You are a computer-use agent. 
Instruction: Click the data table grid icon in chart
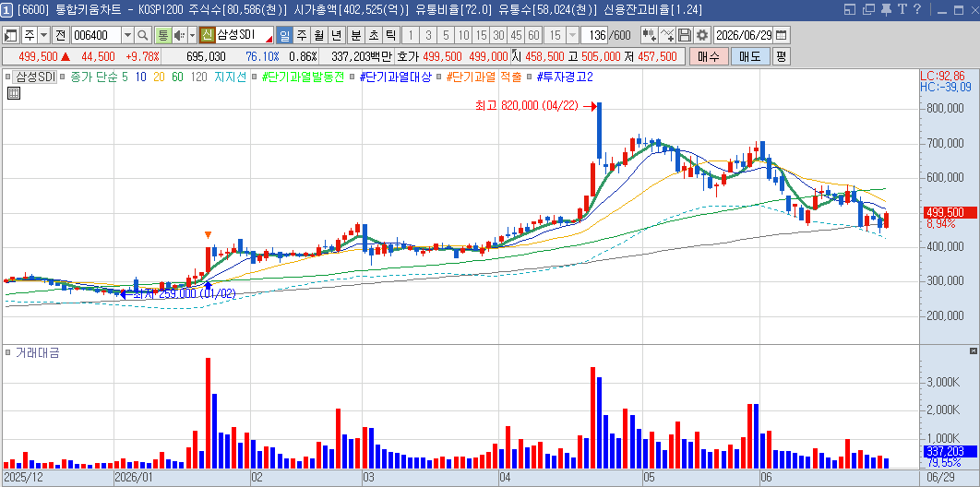(14, 94)
